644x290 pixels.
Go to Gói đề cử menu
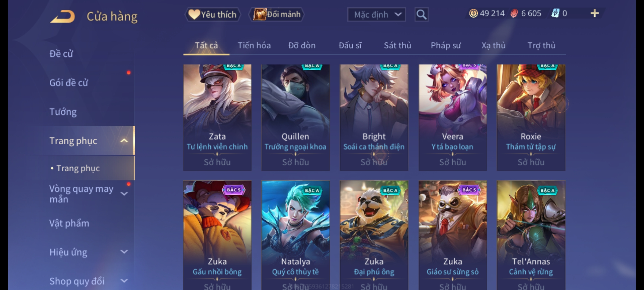tap(69, 83)
